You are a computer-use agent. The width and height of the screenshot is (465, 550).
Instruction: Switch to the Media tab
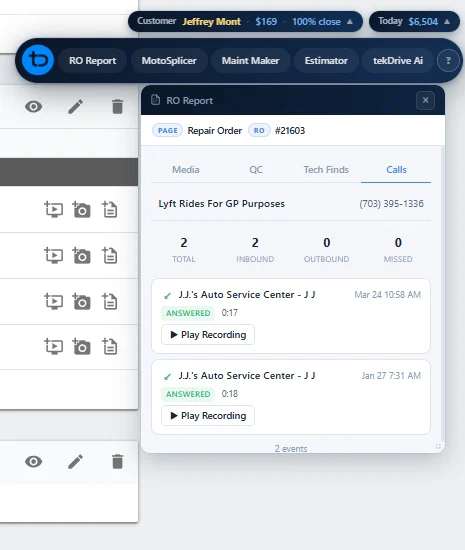coord(186,170)
